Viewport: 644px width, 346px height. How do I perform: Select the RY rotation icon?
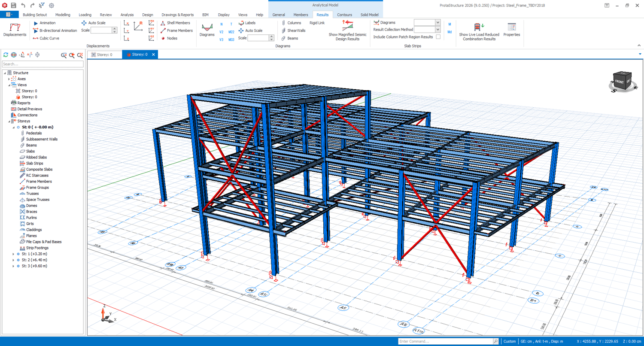tap(152, 30)
